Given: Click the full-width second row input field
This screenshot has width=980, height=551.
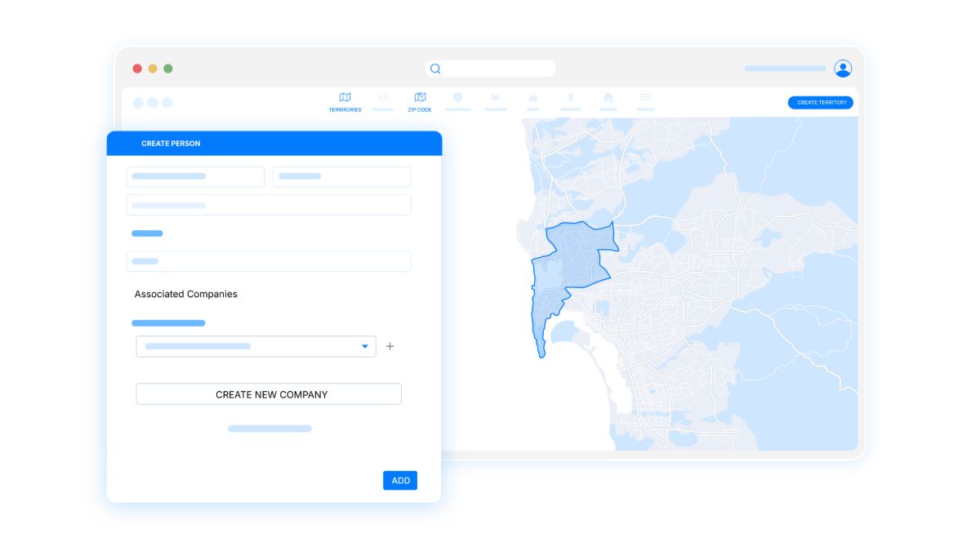Looking at the screenshot, I should click(x=269, y=205).
